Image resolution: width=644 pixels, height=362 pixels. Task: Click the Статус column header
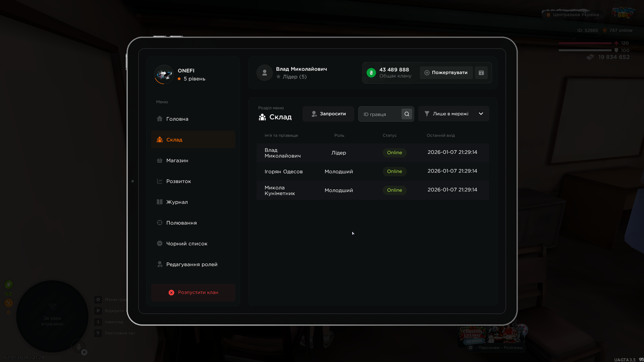pyautogui.click(x=389, y=136)
